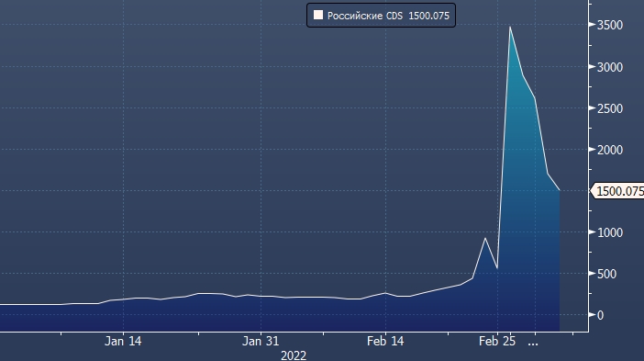Click the 2022 year label
Viewport: 644px width, 361px height.
tap(294, 355)
